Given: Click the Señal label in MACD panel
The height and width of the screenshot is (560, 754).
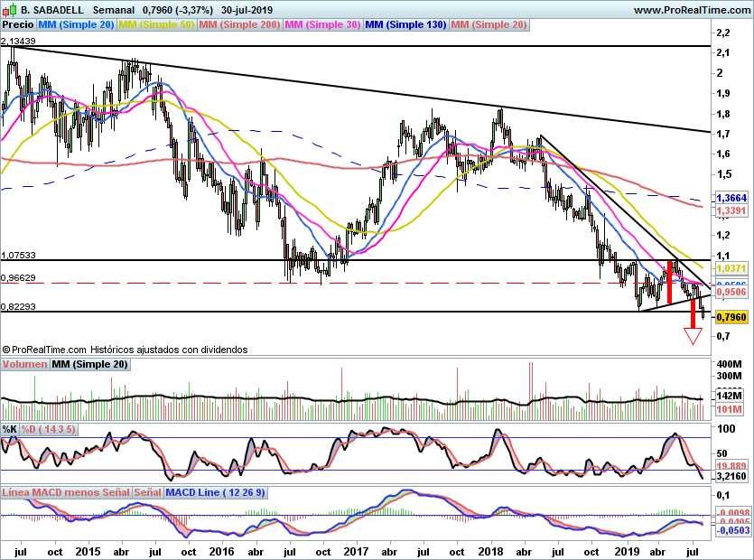Looking at the screenshot, I should coord(147,492).
